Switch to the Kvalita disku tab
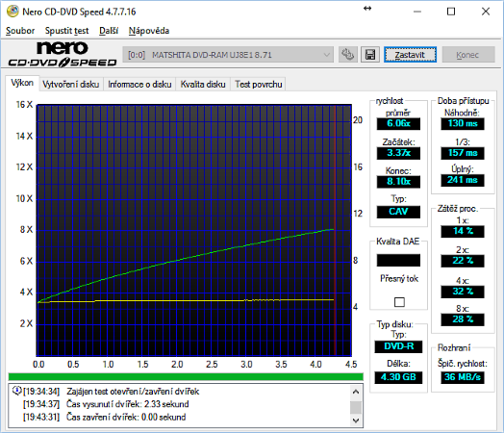This screenshot has height=433, width=504. pyautogui.click(x=203, y=85)
